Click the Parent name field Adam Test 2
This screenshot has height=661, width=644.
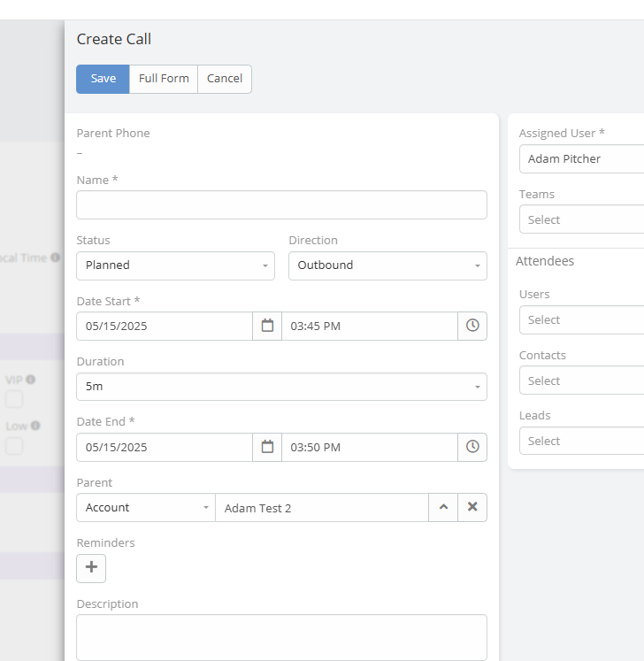tap(322, 507)
